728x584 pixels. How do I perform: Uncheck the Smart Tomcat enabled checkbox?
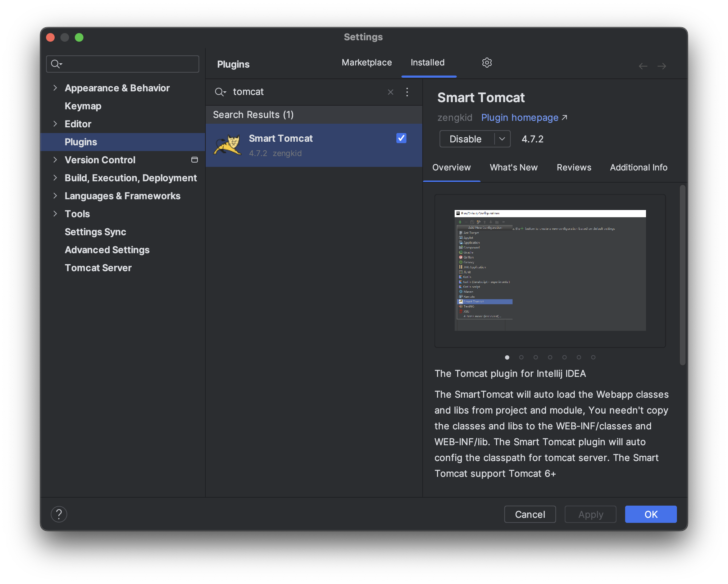tap(401, 138)
